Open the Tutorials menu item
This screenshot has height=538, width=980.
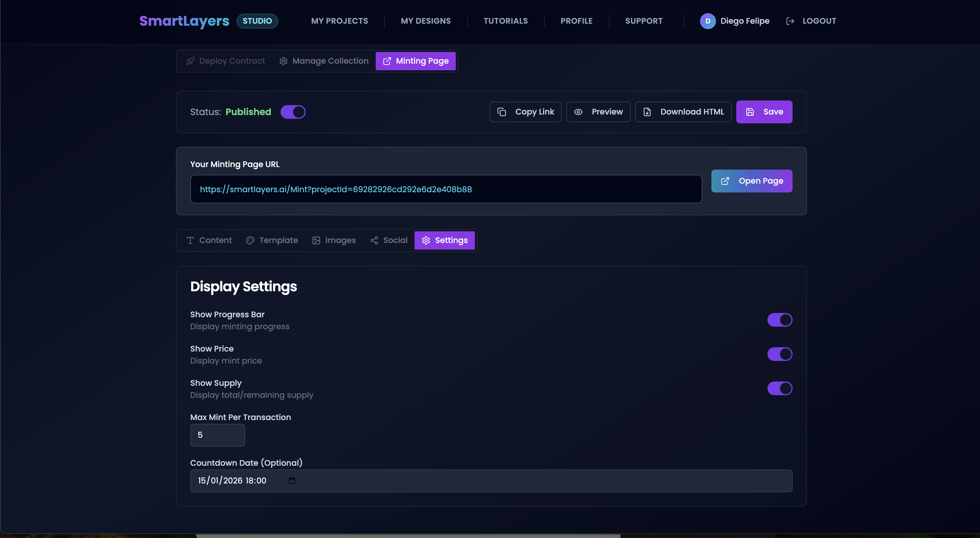(x=506, y=21)
